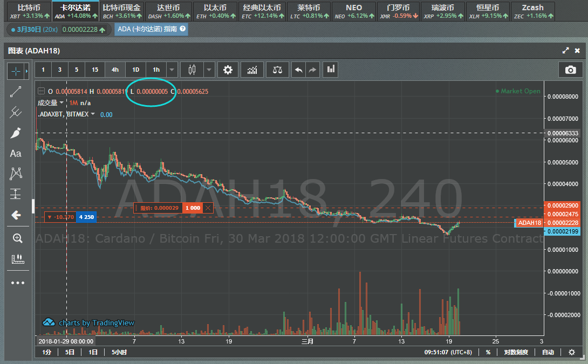The width and height of the screenshot is (588, 364).
Task: Click the bar chart template icon
Action: click(330, 70)
